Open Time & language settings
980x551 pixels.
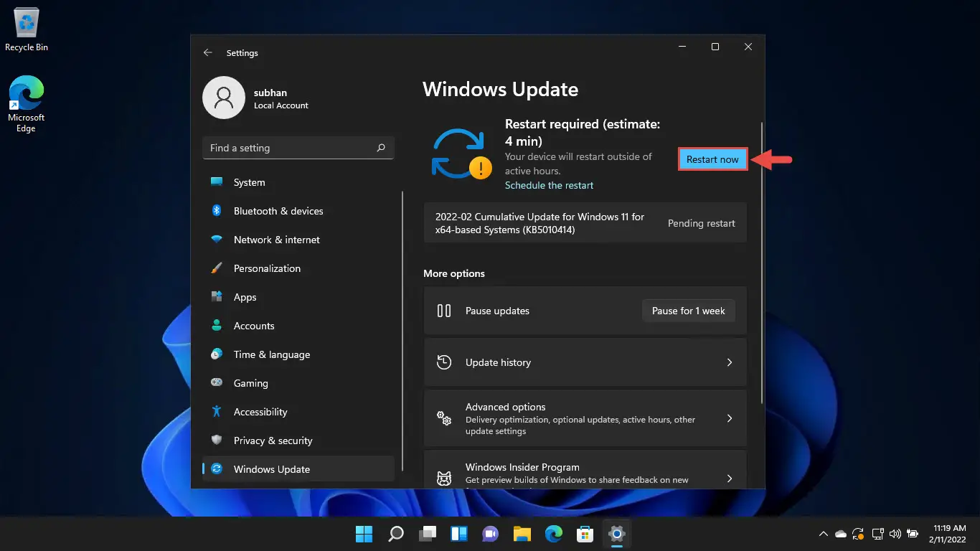tap(298, 354)
